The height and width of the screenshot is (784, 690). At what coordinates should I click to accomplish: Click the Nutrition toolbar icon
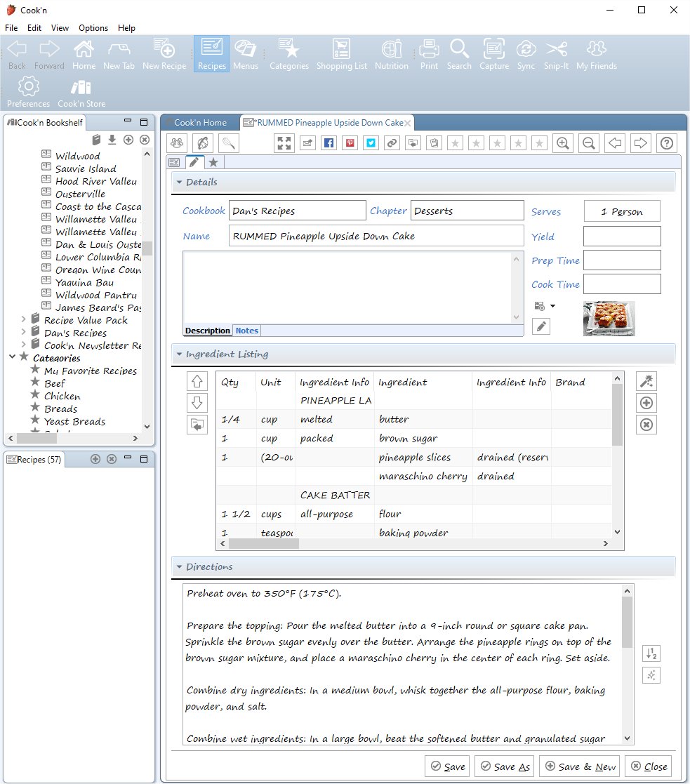pyautogui.click(x=391, y=54)
